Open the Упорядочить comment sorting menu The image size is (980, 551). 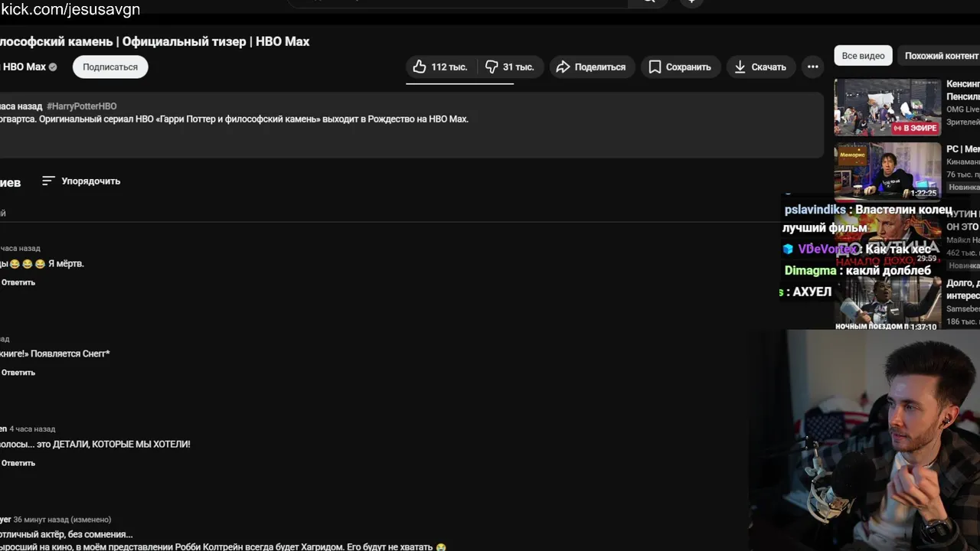81,181
